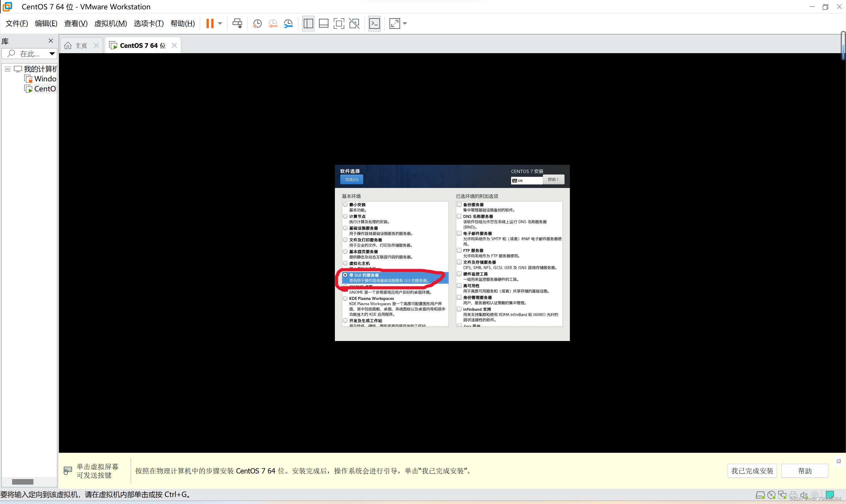
Task: Take a snapshot using clock icon
Action: pyautogui.click(x=257, y=23)
